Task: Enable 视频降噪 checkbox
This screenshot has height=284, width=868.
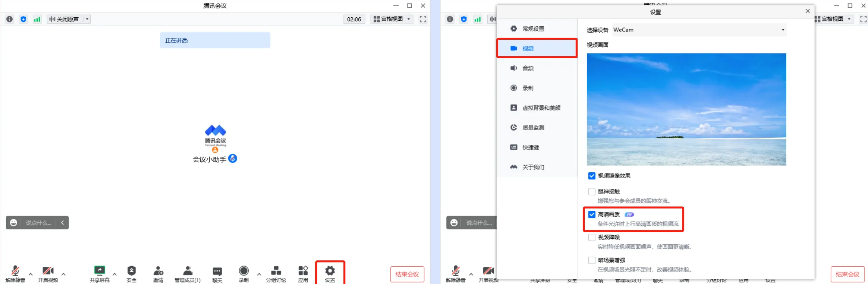Action: tap(592, 237)
